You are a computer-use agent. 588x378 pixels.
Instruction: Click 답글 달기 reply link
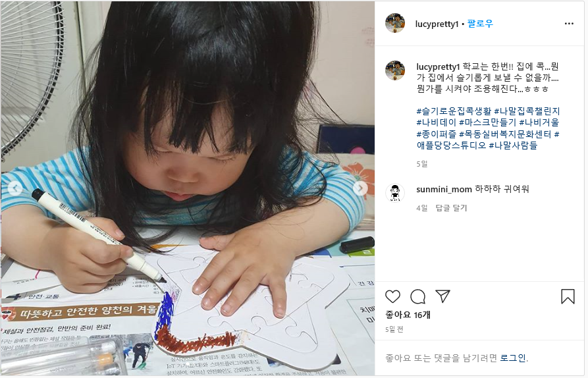tap(451, 208)
